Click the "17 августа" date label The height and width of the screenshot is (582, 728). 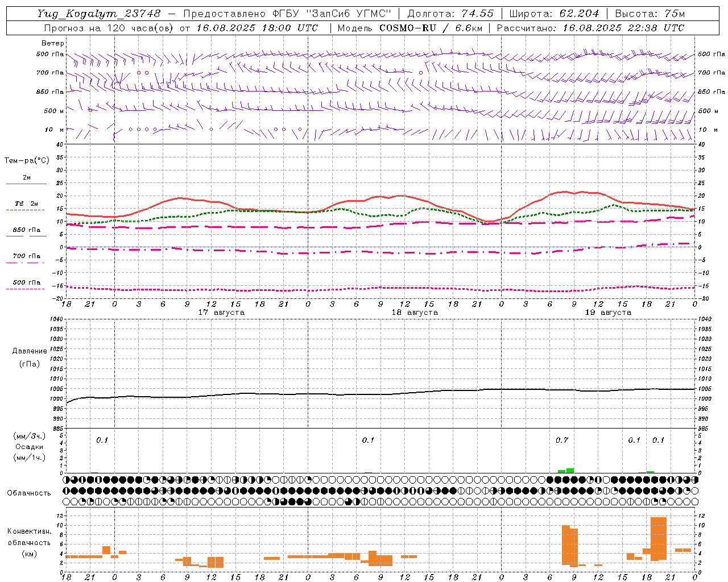click(221, 313)
